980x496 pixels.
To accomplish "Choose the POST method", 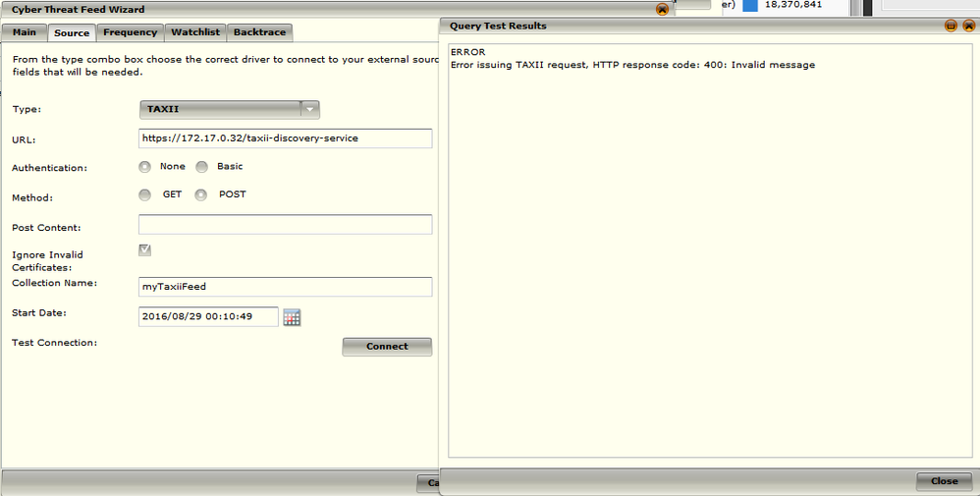I will (x=200, y=195).
